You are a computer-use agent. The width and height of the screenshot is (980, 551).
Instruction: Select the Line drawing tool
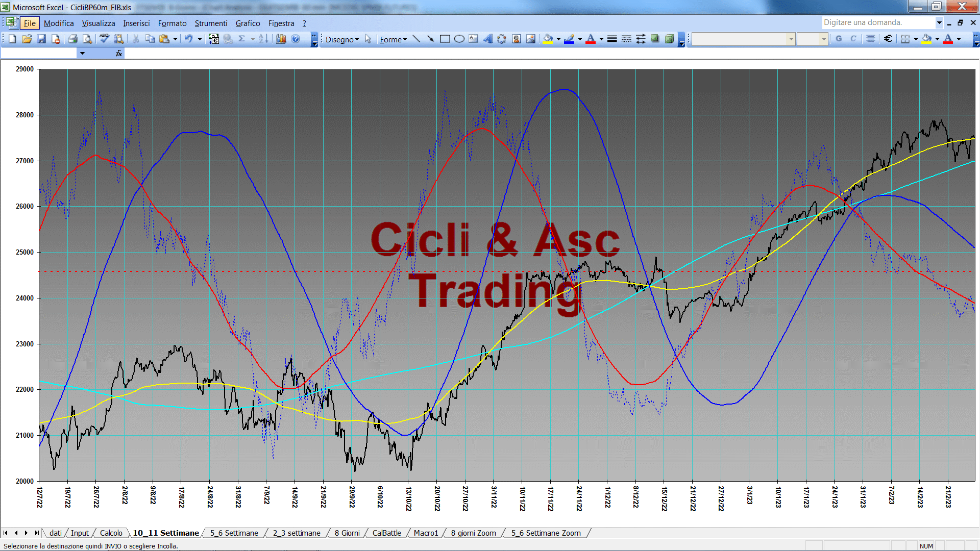pos(416,39)
